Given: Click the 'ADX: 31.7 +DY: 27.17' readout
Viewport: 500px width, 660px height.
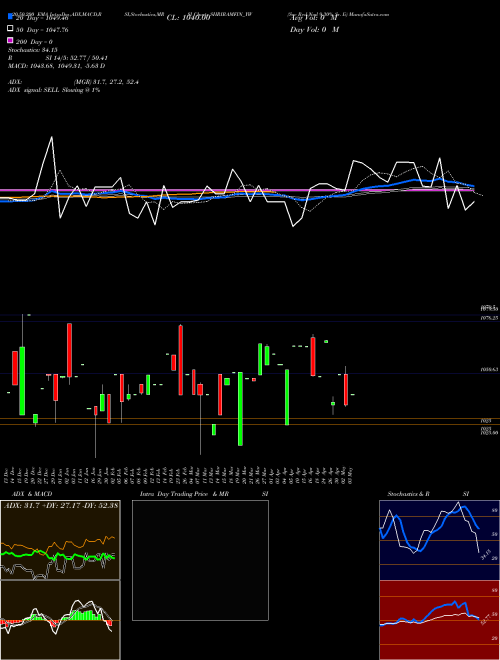Looking at the screenshot, I should [61, 505].
